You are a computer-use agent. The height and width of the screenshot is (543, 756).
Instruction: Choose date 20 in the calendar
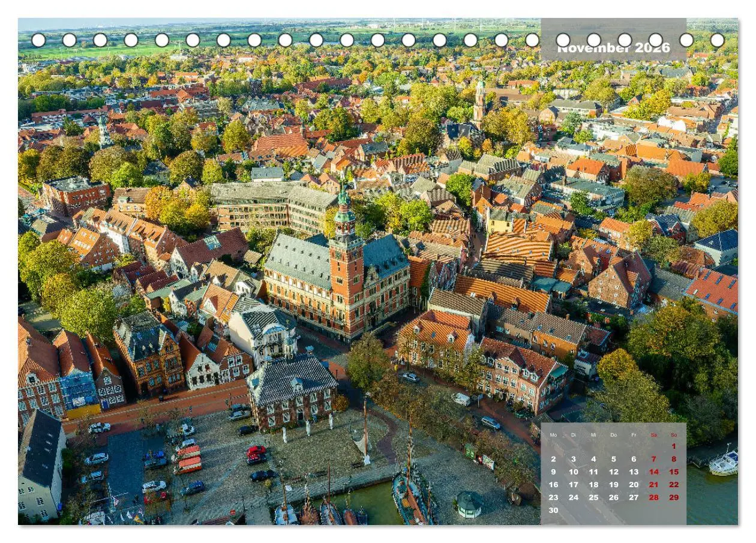coord(634,485)
